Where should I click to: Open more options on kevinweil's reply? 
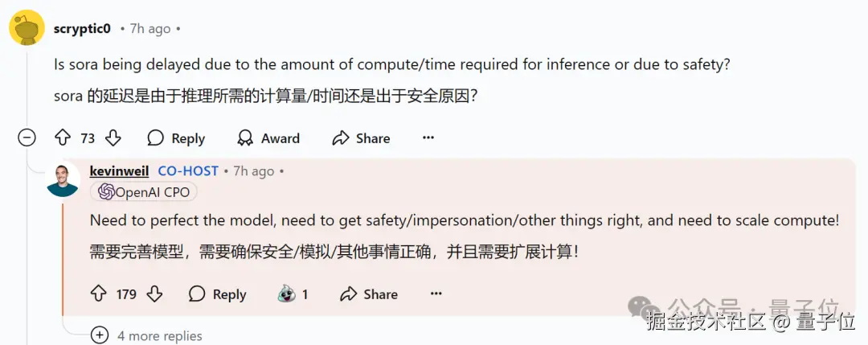(436, 294)
